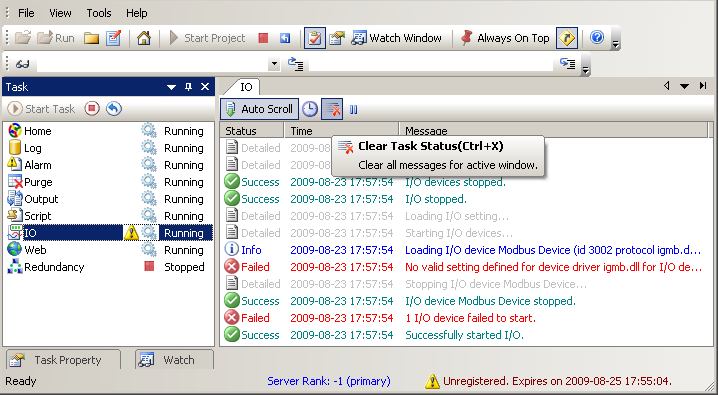Screen dimensions: 718x395
Task: Select the Redundancy task icon
Action: coord(15,266)
